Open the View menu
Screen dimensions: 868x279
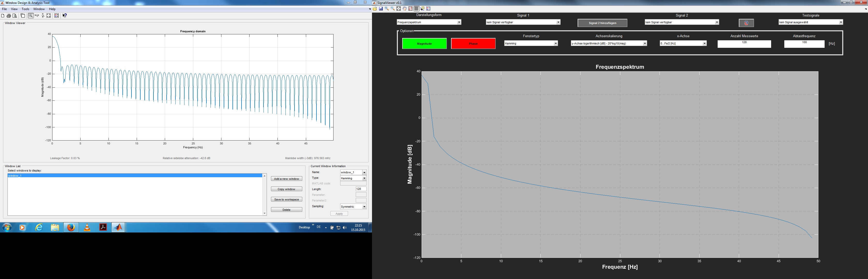14,9
